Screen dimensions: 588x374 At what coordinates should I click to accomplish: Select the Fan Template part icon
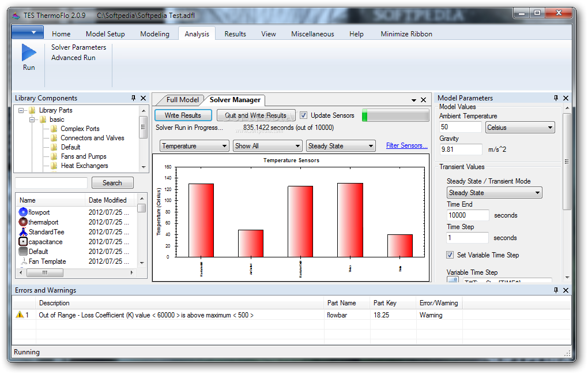tap(24, 261)
